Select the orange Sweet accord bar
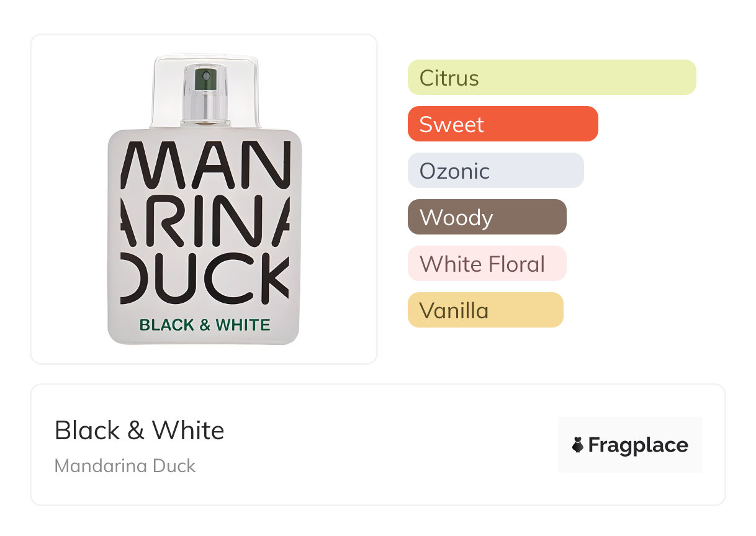 tap(502, 124)
